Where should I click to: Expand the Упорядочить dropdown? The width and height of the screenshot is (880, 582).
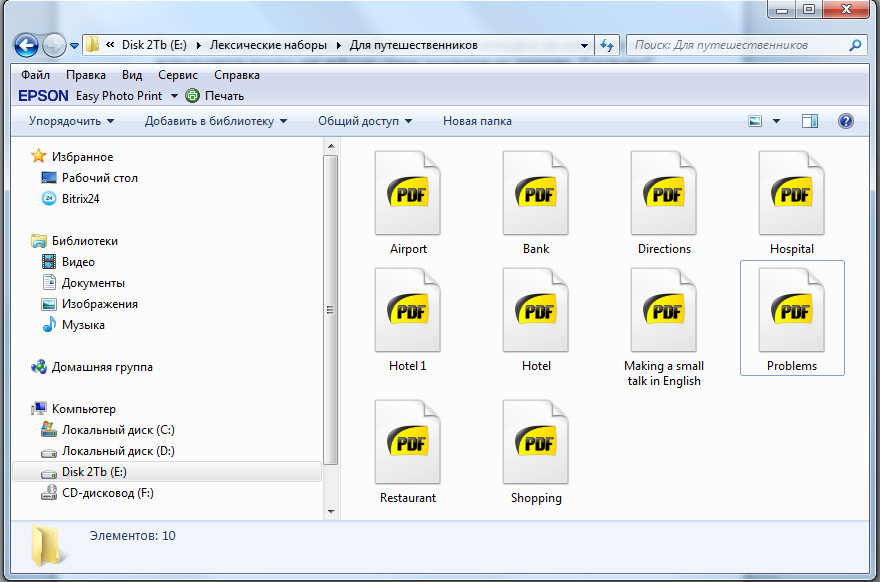[x=71, y=121]
